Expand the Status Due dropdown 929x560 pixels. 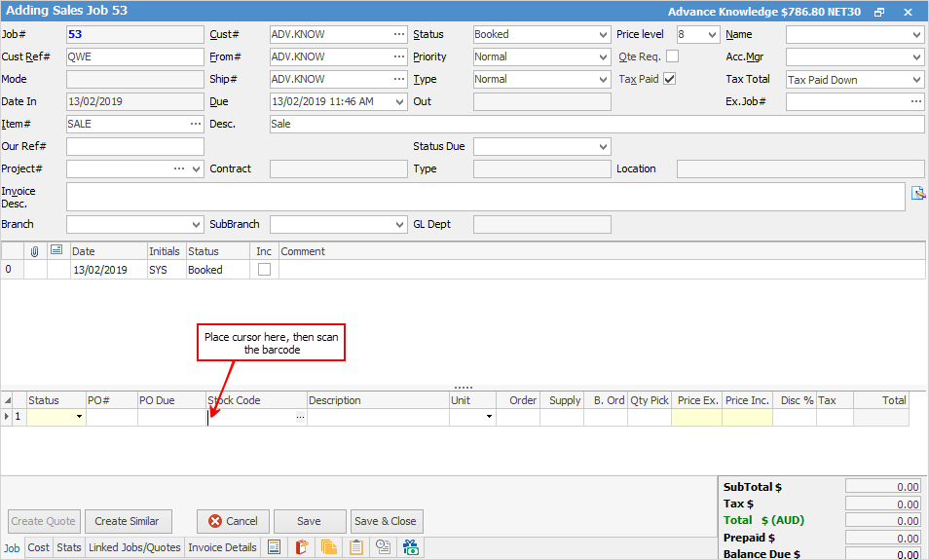pyautogui.click(x=603, y=146)
